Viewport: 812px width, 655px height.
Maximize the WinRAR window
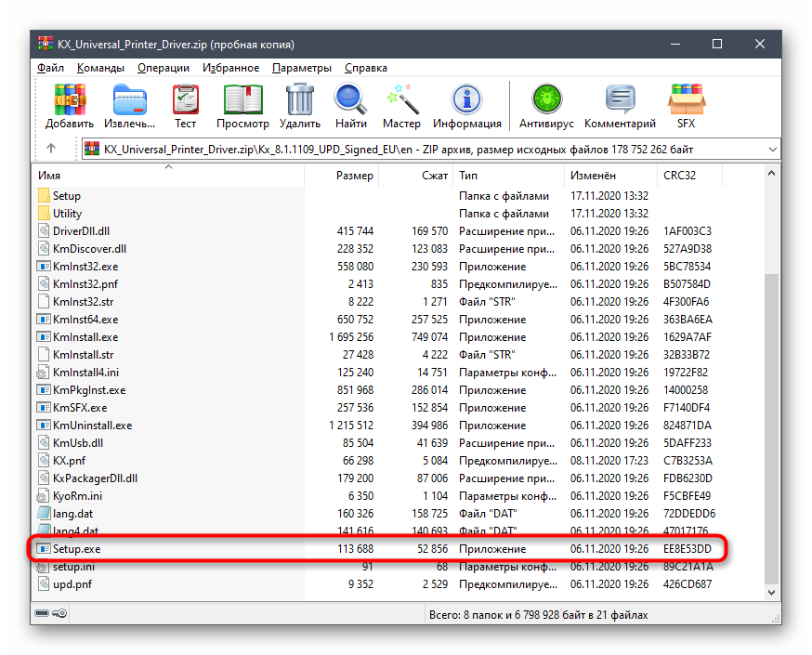pos(717,44)
